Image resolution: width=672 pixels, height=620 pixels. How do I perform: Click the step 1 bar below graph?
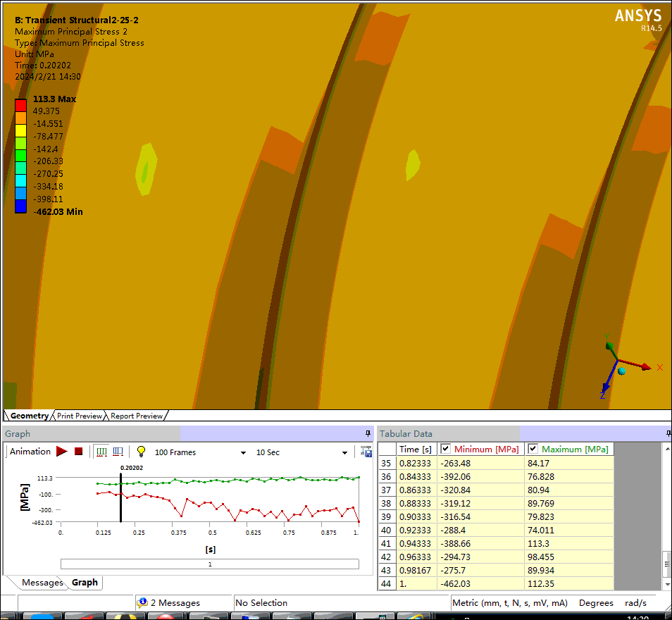click(210, 564)
